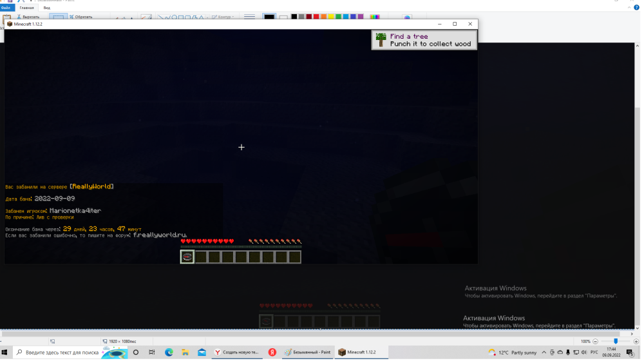Open rainbow Edit colors button in Paint
This screenshot has width=644, height=363.
click(x=375, y=17)
